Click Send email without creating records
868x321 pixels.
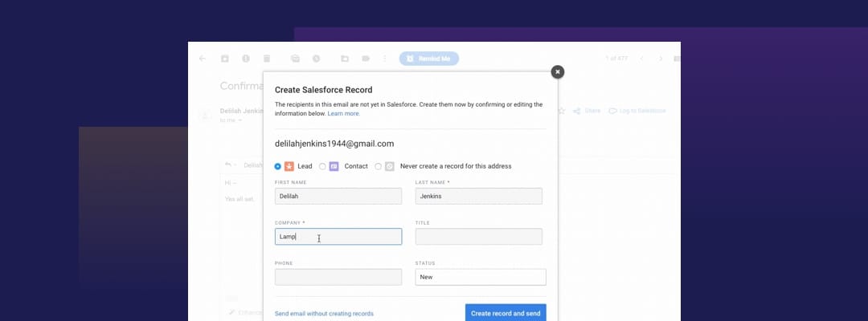point(324,313)
